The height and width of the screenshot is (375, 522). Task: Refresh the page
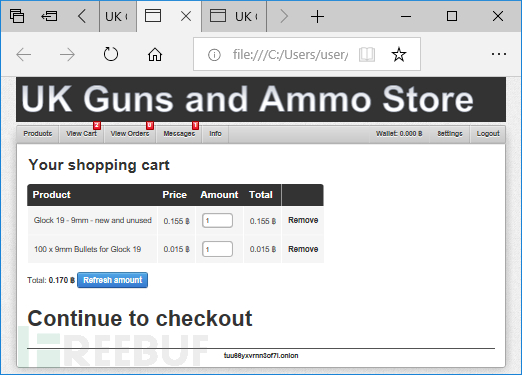coord(111,54)
